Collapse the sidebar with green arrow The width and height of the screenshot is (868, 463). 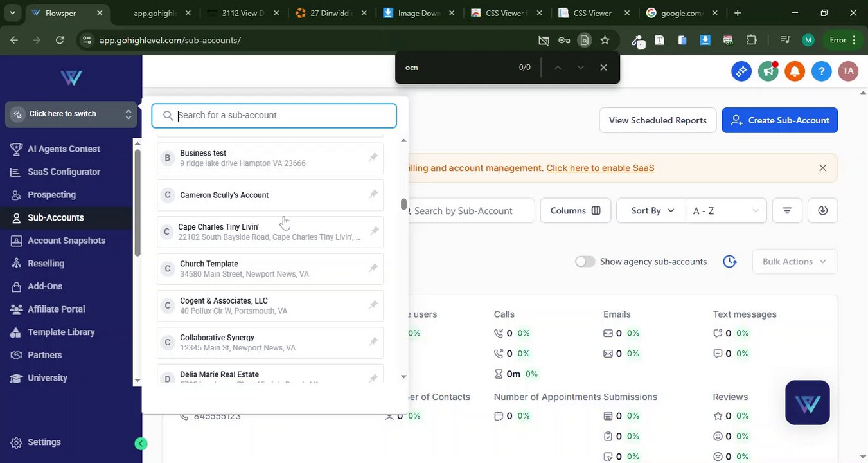[x=141, y=443]
